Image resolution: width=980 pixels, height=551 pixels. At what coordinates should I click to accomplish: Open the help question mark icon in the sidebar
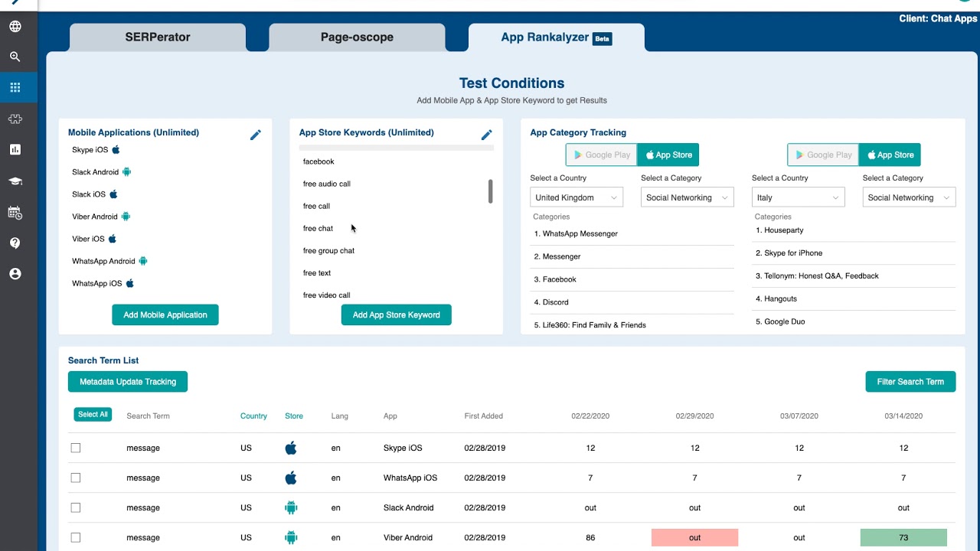15,243
